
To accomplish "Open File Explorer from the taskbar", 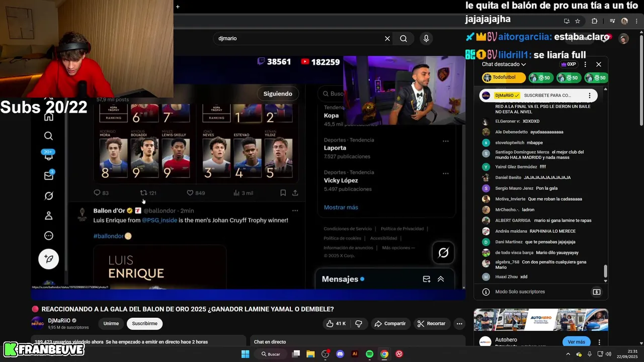I will (x=310, y=354).
